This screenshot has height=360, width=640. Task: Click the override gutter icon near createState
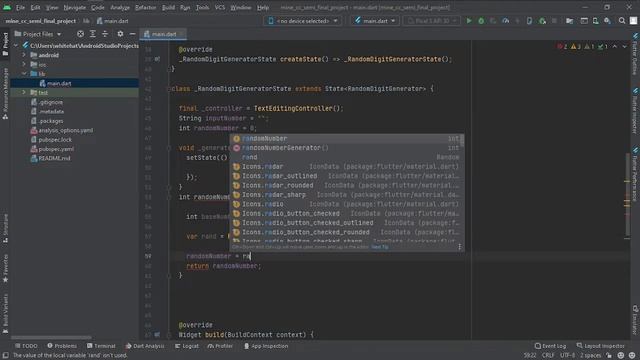(157, 59)
